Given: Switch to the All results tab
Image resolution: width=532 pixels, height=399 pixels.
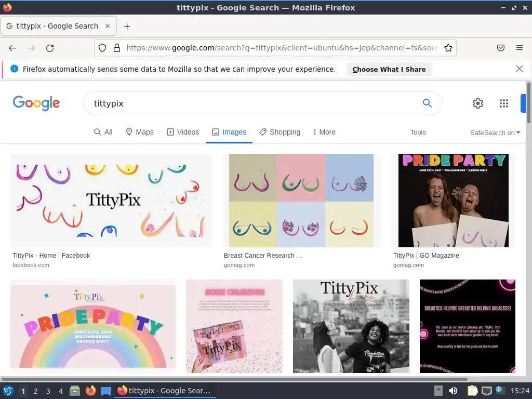Looking at the screenshot, I should click(103, 132).
